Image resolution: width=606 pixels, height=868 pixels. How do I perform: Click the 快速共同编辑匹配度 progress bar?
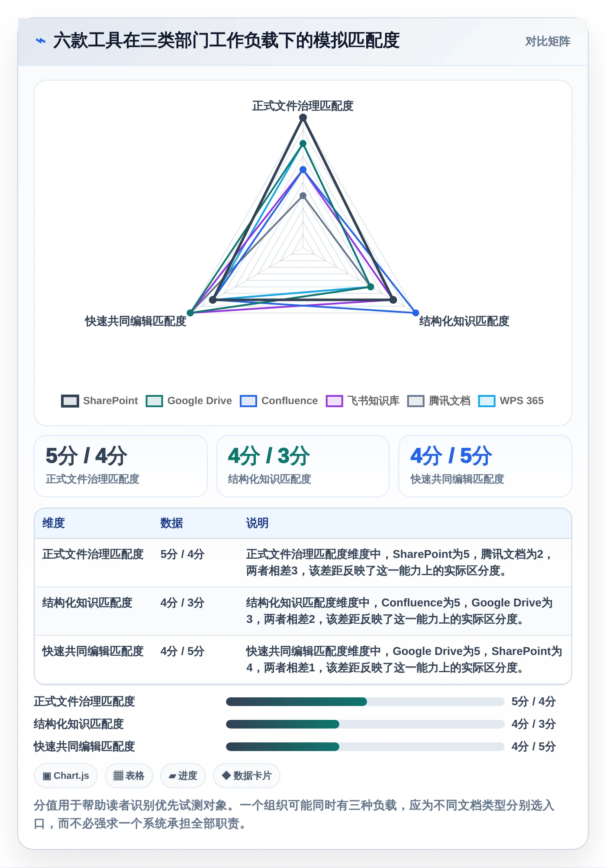[x=365, y=747]
